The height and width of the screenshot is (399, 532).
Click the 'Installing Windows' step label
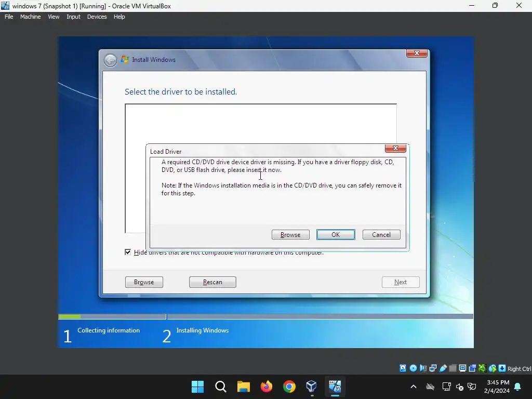point(203,330)
